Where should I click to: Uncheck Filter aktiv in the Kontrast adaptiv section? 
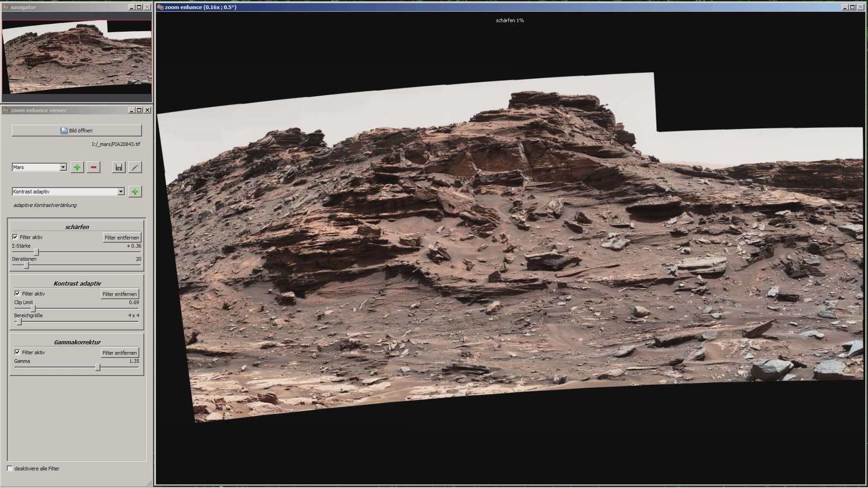[x=18, y=293]
